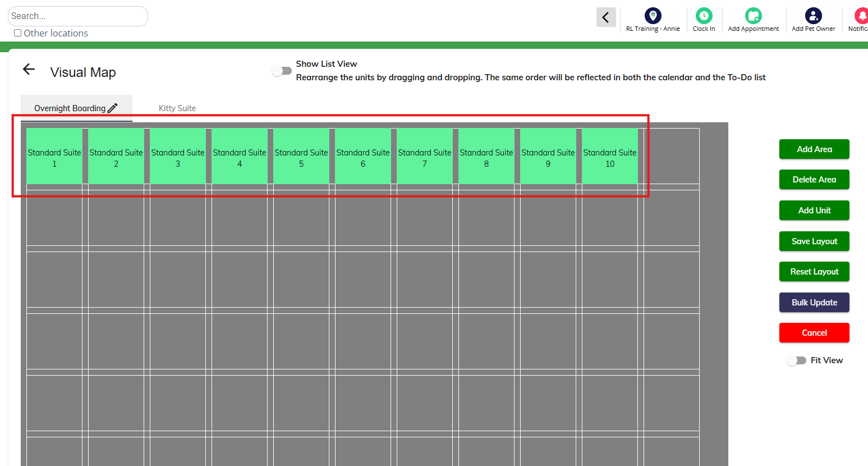This screenshot has height=466, width=868.
Task: Select the Standard Suite 8 unit
Action: click(x=486, y=156)
